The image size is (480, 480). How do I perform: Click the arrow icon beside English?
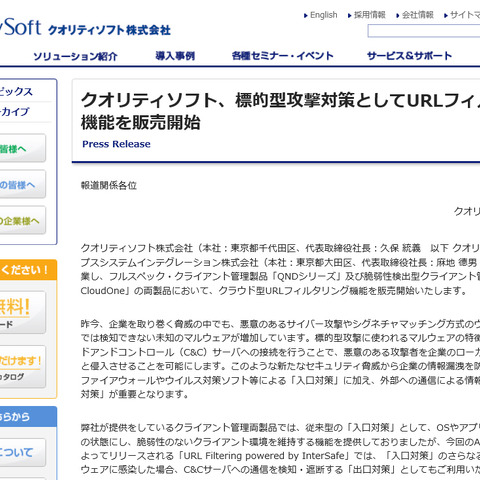306,15
